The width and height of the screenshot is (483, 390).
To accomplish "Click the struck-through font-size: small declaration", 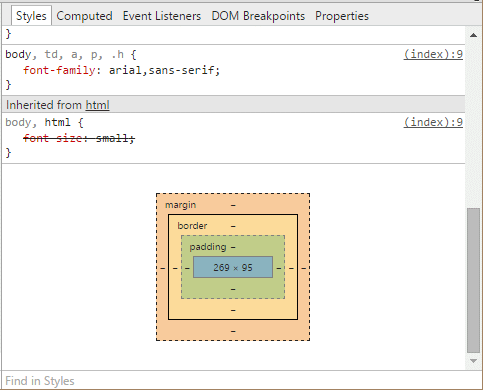I will click(79, 138).
